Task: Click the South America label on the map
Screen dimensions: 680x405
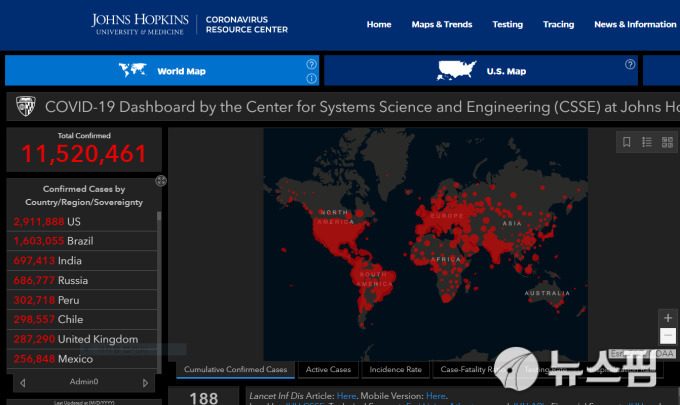Action: tap(374, 279)
